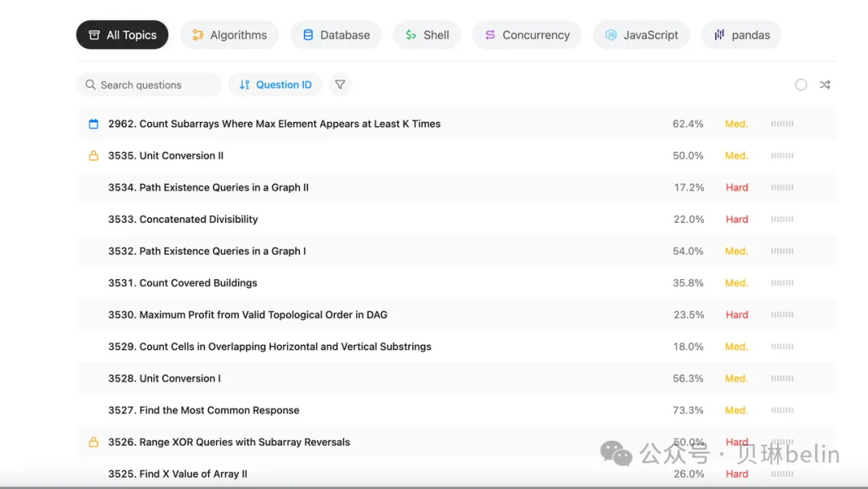The image size is (868, 489).
Task: Click the Hard label on Concatenated Divisibility row
Action: click(x=737, y=220)
